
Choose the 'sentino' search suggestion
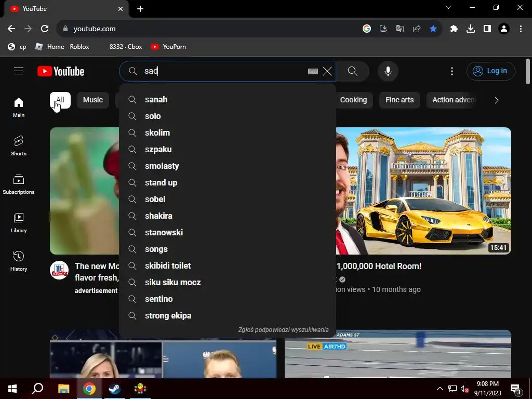coord(228,299)
